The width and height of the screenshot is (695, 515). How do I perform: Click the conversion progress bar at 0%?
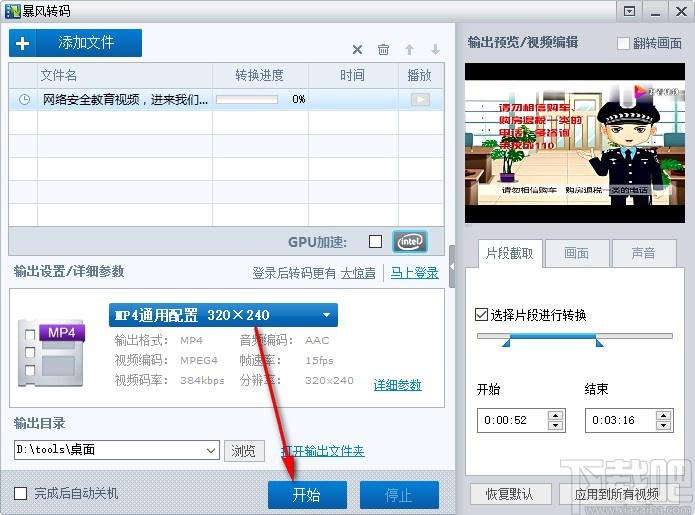coord(247,99)
